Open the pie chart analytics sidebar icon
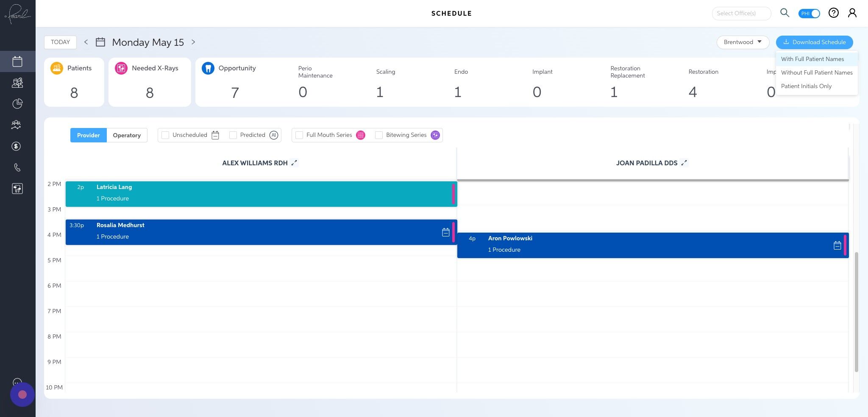Screen dimensions: 868x417 pos(17,104)
